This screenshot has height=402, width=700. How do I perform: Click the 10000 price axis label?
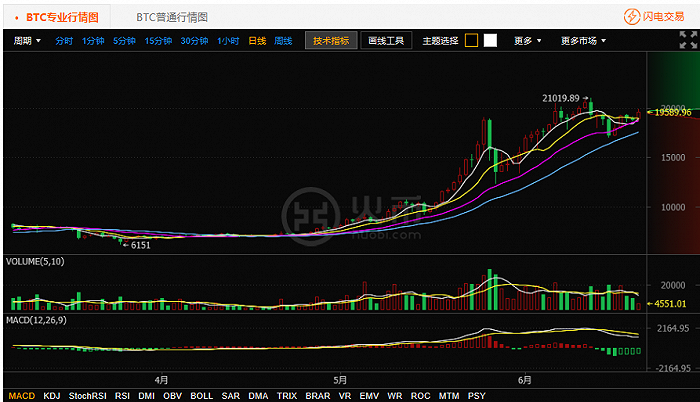pyautogui.click(x=673, y=207)
